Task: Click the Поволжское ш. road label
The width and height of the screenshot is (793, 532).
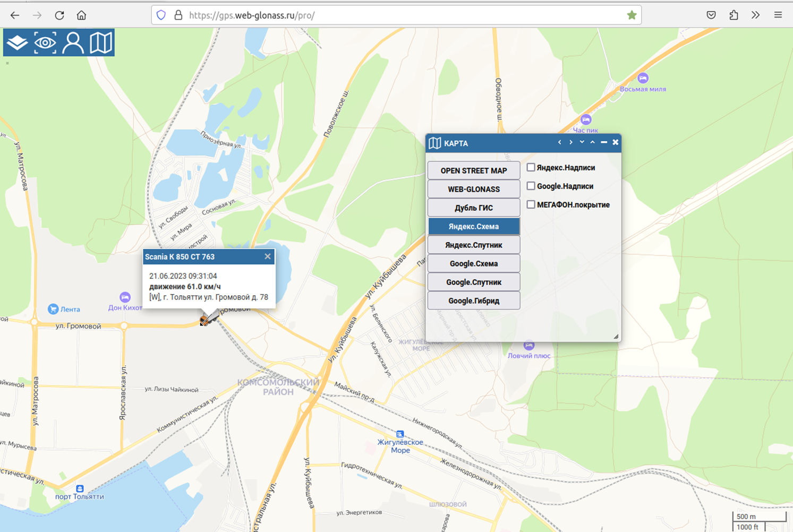Action: [336, 114]
